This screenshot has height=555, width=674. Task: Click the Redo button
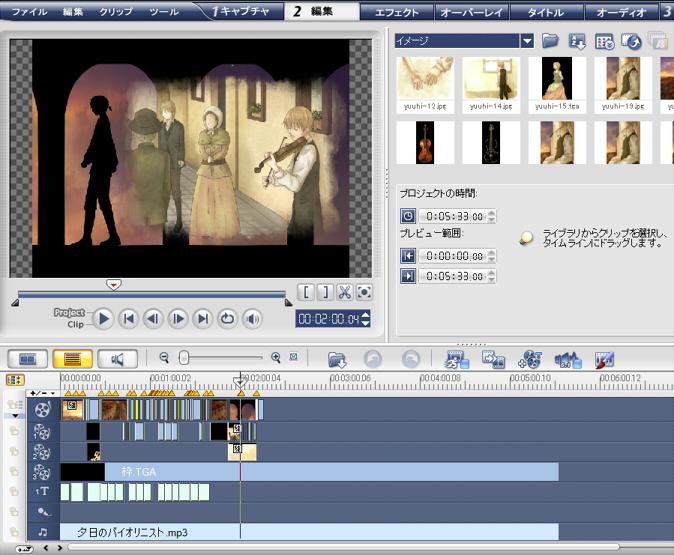[411, 359]
